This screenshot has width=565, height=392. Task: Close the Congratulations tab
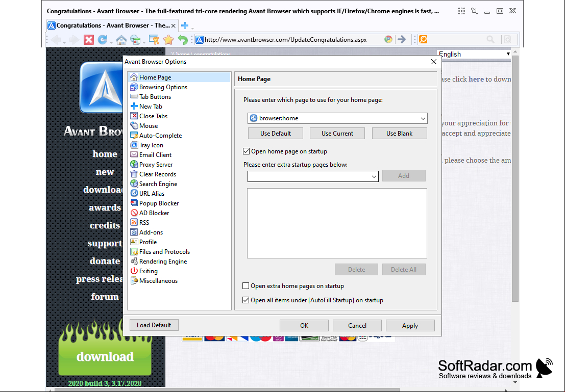(174, 25)
